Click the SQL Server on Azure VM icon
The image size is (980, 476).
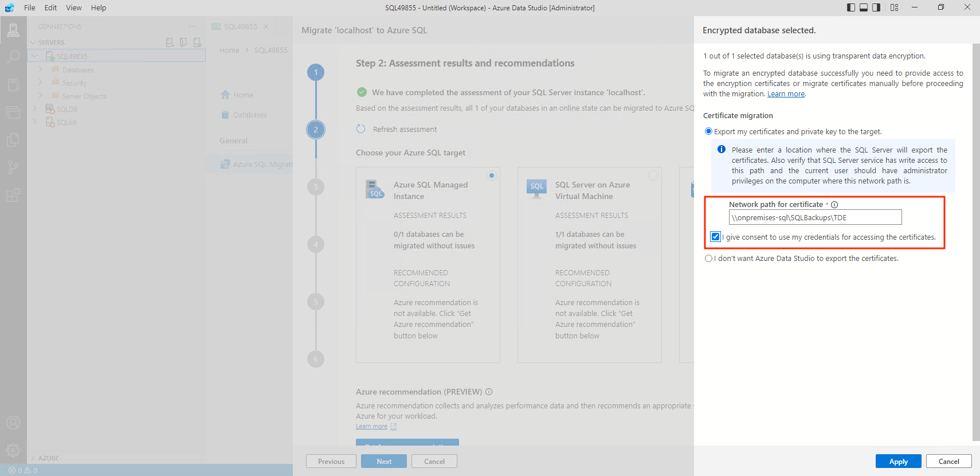pyautogui.click(x=536, y=189)
